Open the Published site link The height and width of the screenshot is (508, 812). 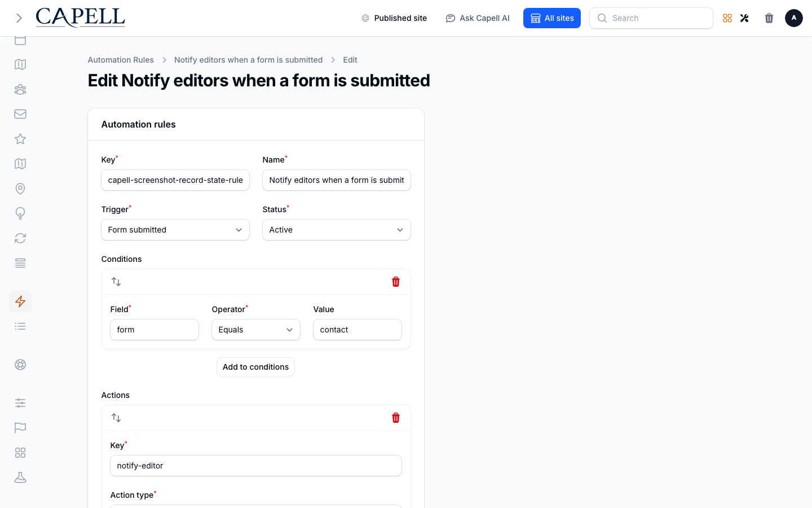394,18
